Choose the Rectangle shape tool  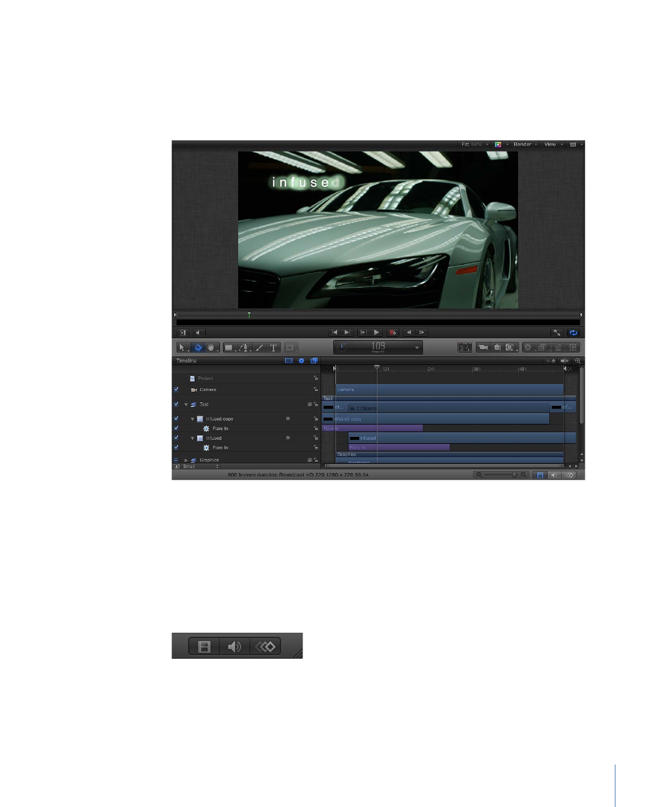click(229, 347)
